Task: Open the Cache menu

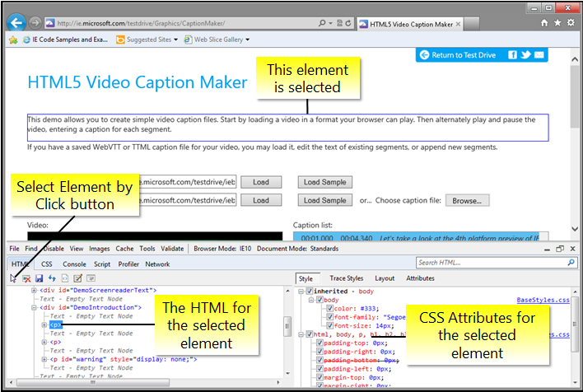Action: tap(124, 249)
